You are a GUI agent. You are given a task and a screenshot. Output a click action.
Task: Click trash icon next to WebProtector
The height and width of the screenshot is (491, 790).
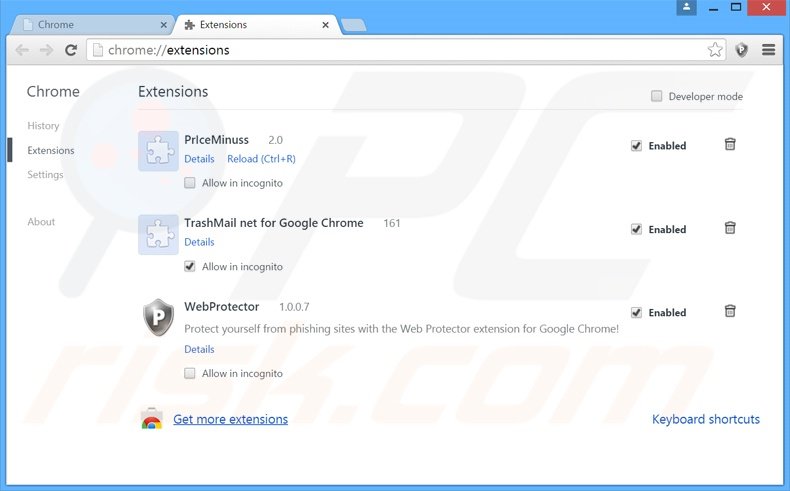coord(730,311)
